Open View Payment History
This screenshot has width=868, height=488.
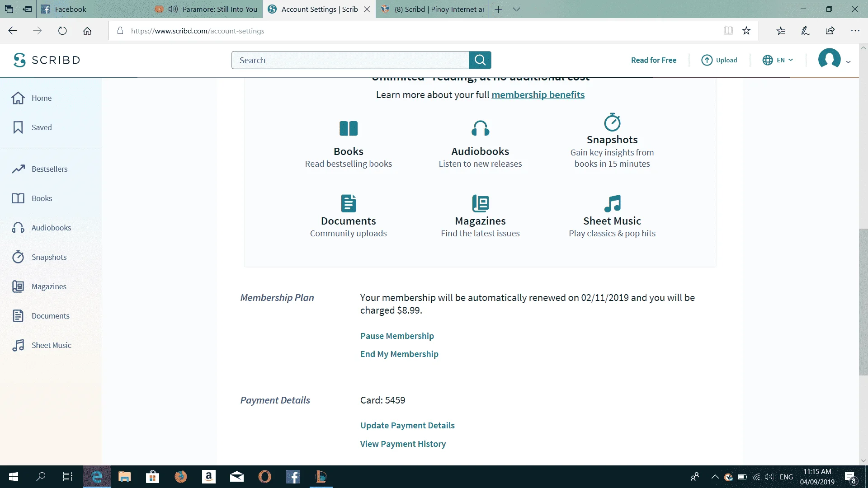[403, 444]
